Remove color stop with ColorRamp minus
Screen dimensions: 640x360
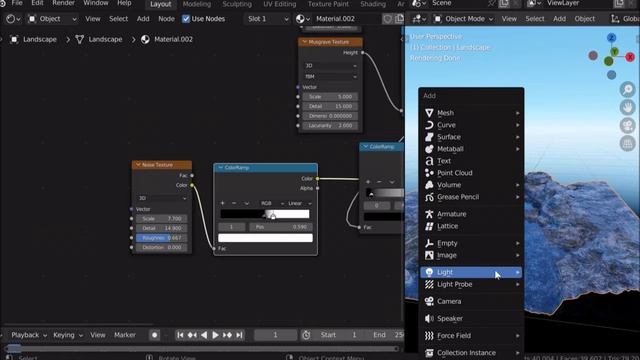click(x=234, y=203)
